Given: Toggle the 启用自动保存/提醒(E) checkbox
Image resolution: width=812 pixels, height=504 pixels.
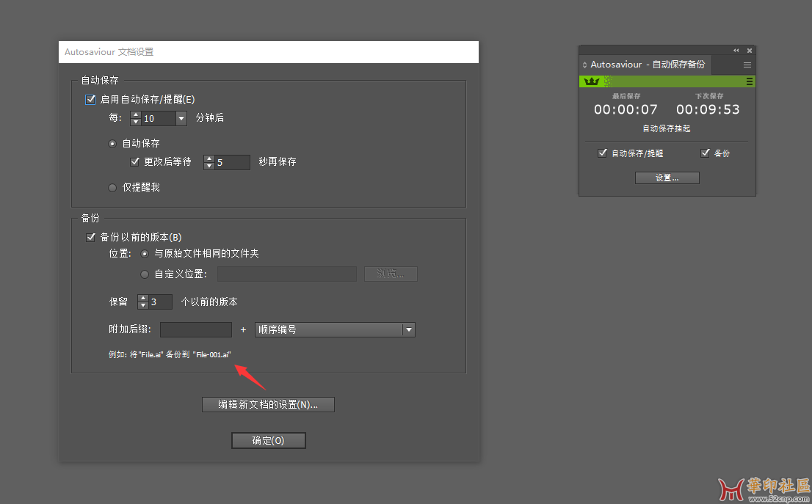Looking at the screenshot, I should pyautogui.click(x=90, y=99).
